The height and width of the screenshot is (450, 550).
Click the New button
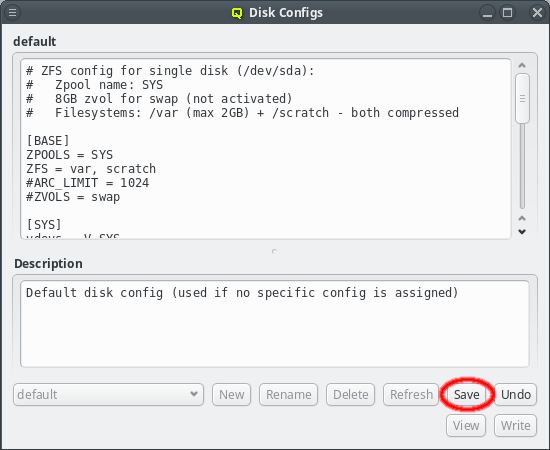click(x=232, y=395)
